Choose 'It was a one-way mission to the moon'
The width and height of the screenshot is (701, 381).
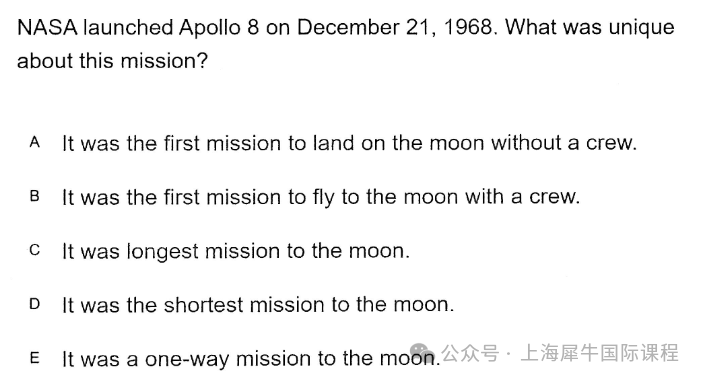251,359
